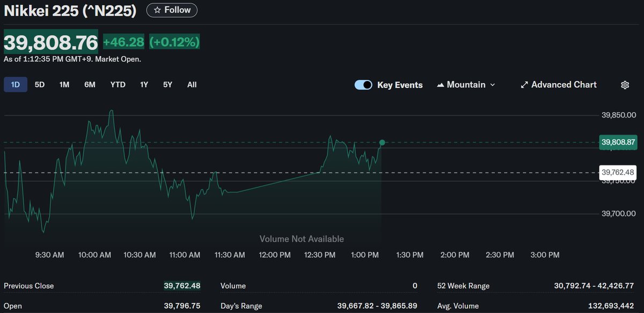Click the Key Events label text

point(400,85)
